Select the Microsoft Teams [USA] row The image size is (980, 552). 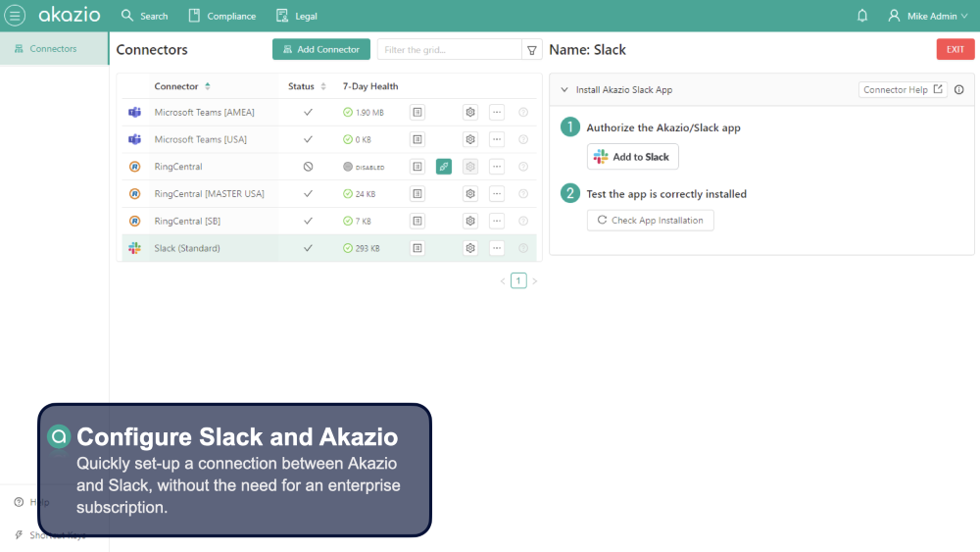coord(329,139)
